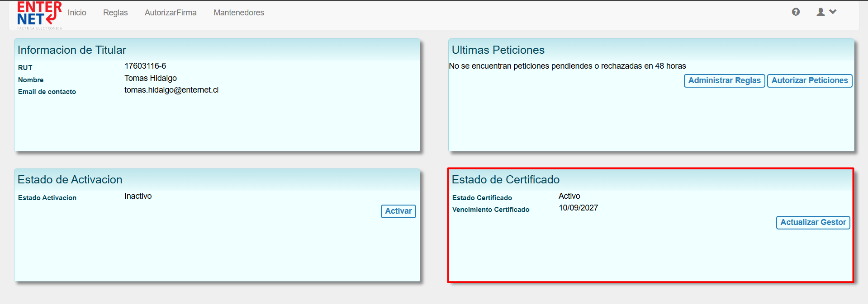868x304 pixels.
Task: Open the Mantenedores menu
Action: tap(239, 13)
